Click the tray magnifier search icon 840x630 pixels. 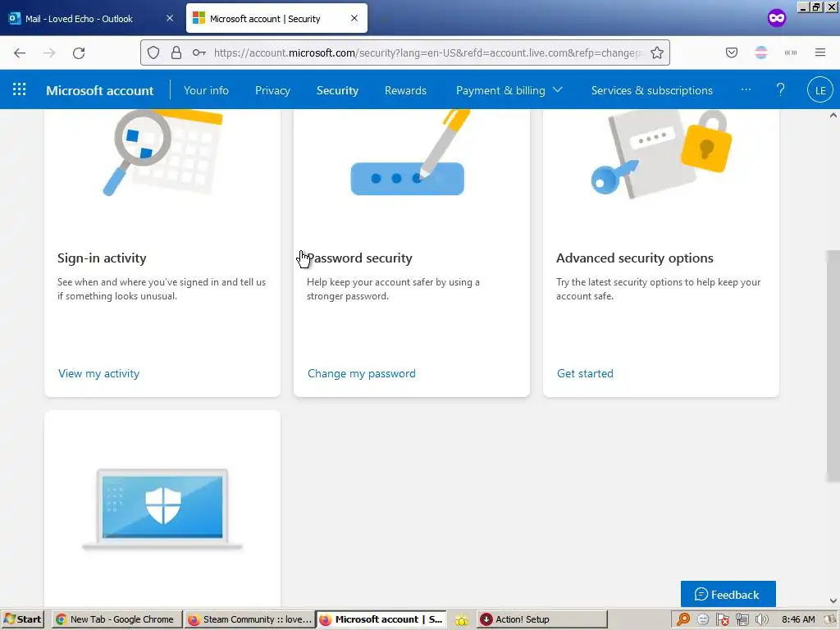[x=683, y=619]
